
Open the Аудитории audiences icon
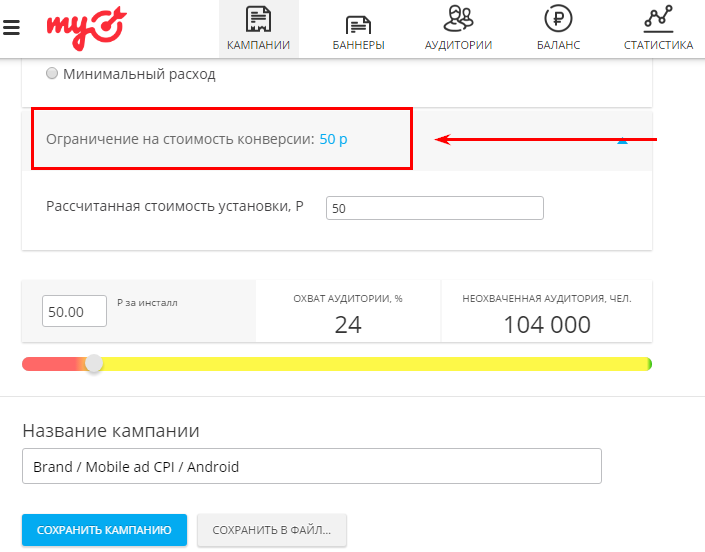(x=458, y=18)
